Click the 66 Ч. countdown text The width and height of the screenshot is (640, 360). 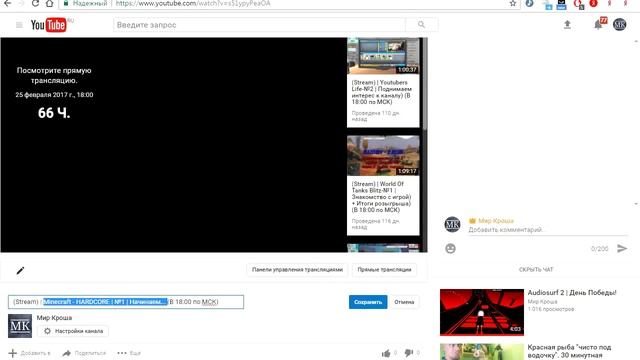pyautogui.click(x=54, y=113)
